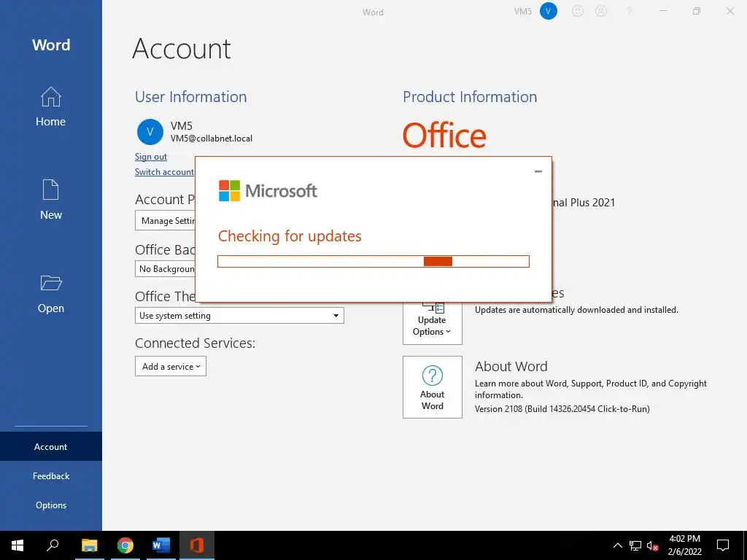The height and width of the screenshot is (560, 747).
Task: Click the Microsoft logo in update dialog
Action: pos(268,191)
